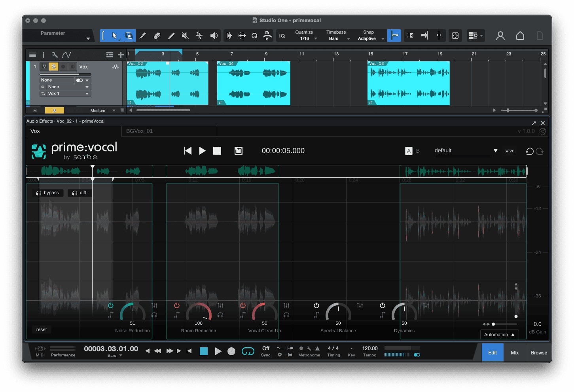Select the Mute tool in the toolbar
Viewport: 574px width, 392px height.
(185, 35)
